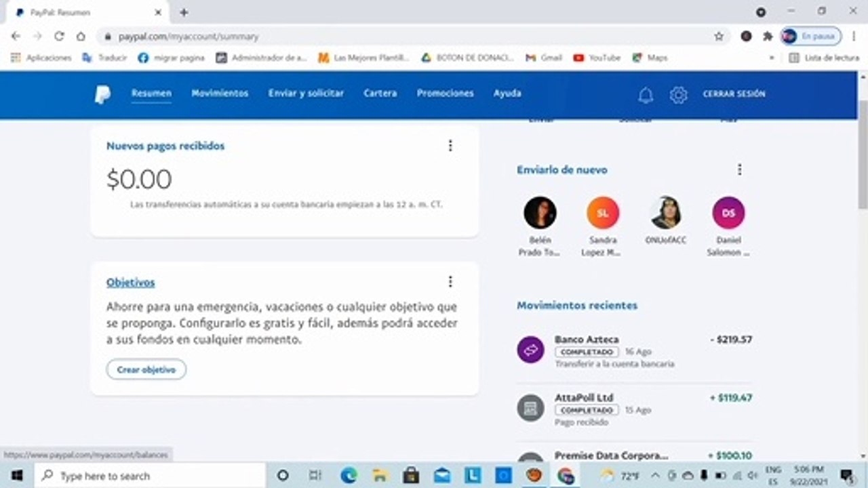Screen dimensions: 868x488
Task: Open a new browser tab
Action: pos(184,12)
